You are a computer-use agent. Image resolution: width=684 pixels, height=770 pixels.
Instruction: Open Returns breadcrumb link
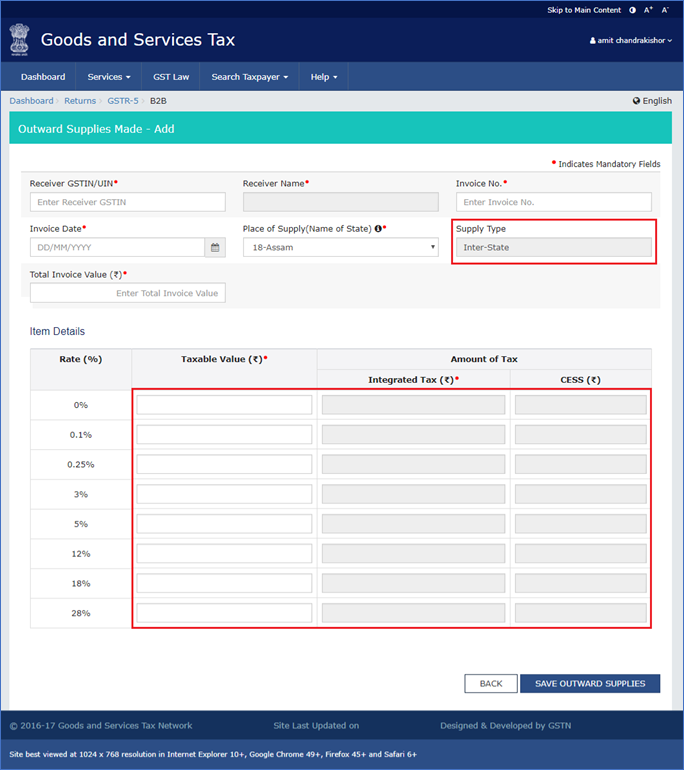tap(80, 101)
